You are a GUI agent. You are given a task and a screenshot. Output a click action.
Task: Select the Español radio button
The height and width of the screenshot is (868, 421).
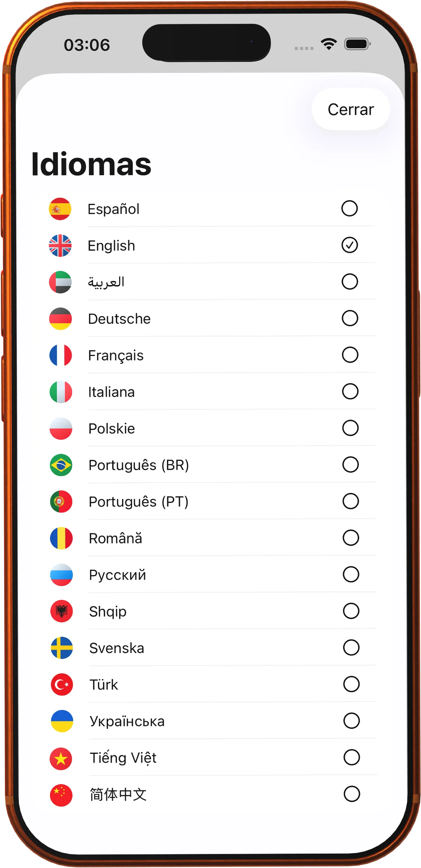pyautogui.click(x=349, y=208)
